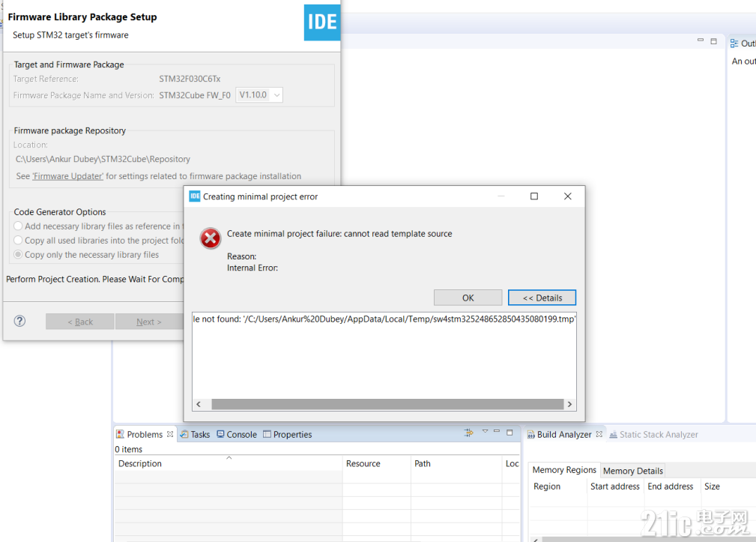This screenshot has height=542, width=756.
Task: Click the Tasks tab icon
Action: [x=184, y=435]
